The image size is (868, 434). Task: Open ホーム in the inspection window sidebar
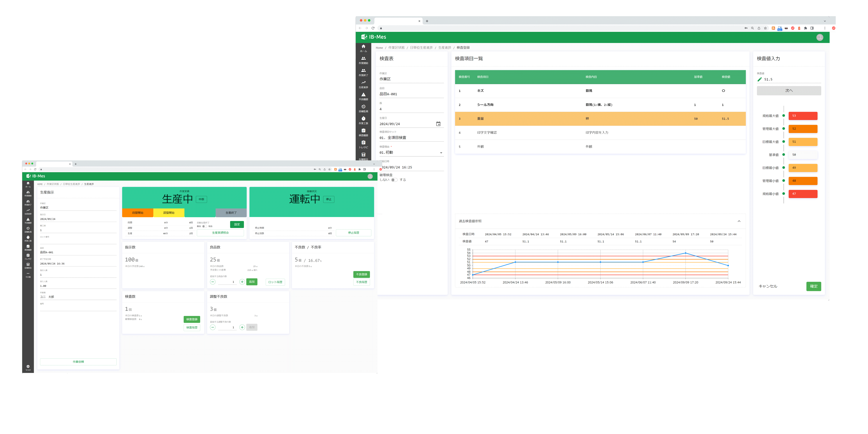pyautogui.click(x=363, y=48)
